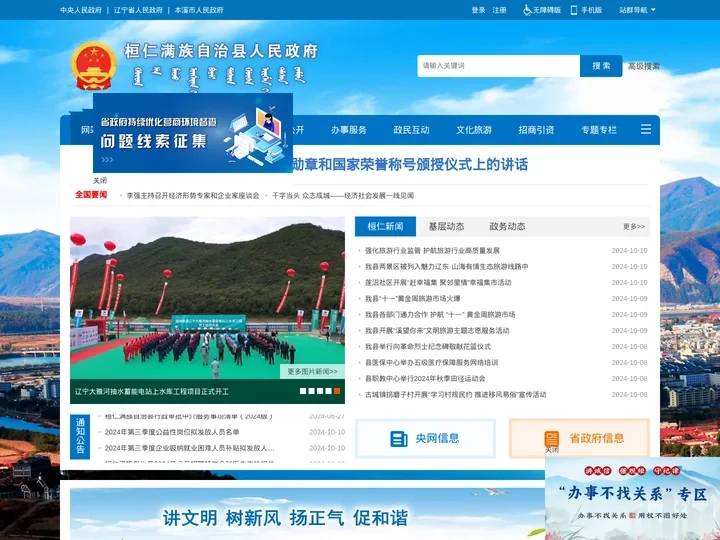Image resolution: width=720 pixels, height=540 pixels.
Task: Open 专题专栏 in navigation bar
Action: [x=599, y=130]
